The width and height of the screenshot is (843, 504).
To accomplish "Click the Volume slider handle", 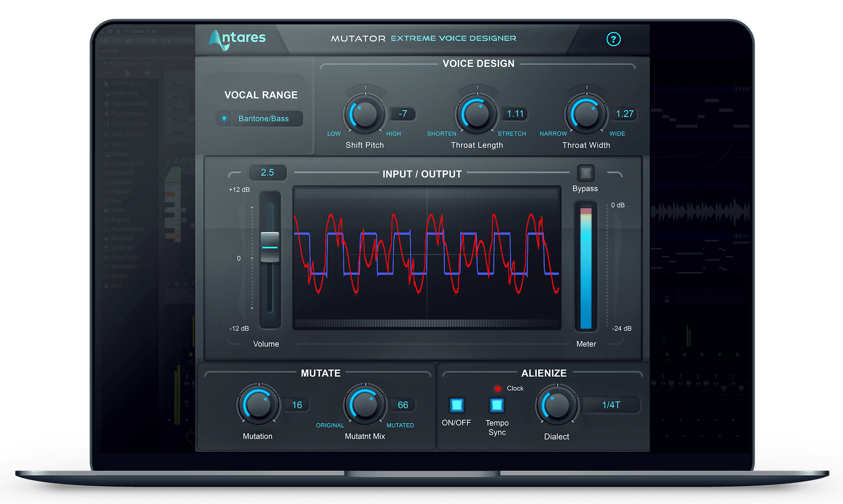I will click(270, 247).
